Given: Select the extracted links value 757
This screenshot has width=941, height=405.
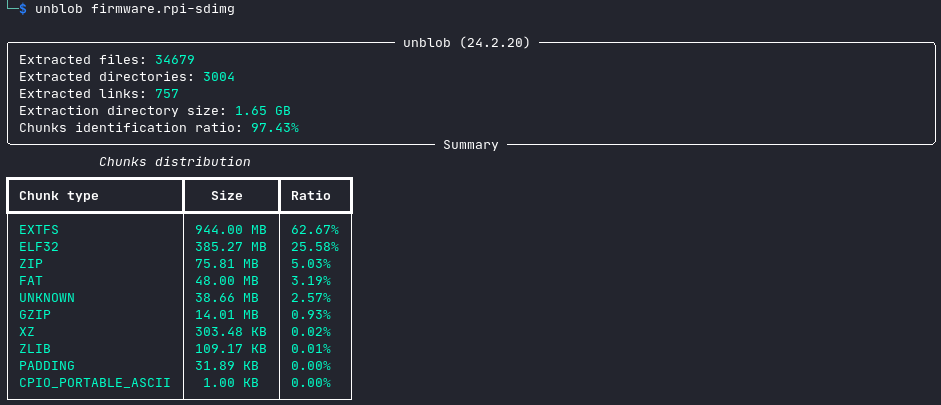Looking at the screenshot, I should 167,94.
